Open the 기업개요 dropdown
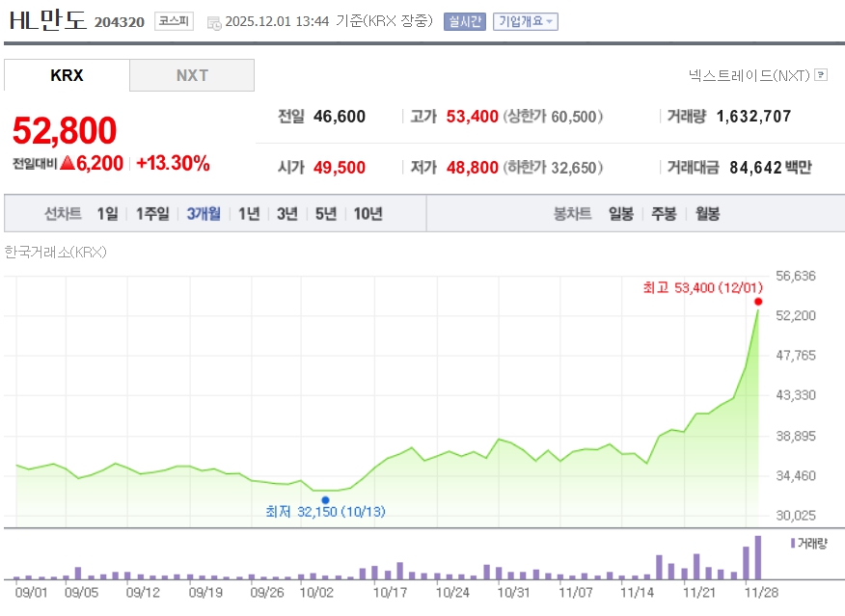Image resolution: width=845 pixels, height=616 pixels. (525, 21)
